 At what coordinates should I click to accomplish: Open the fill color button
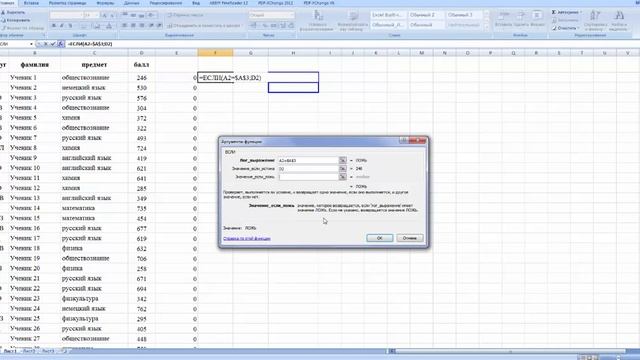coord(97,26)
